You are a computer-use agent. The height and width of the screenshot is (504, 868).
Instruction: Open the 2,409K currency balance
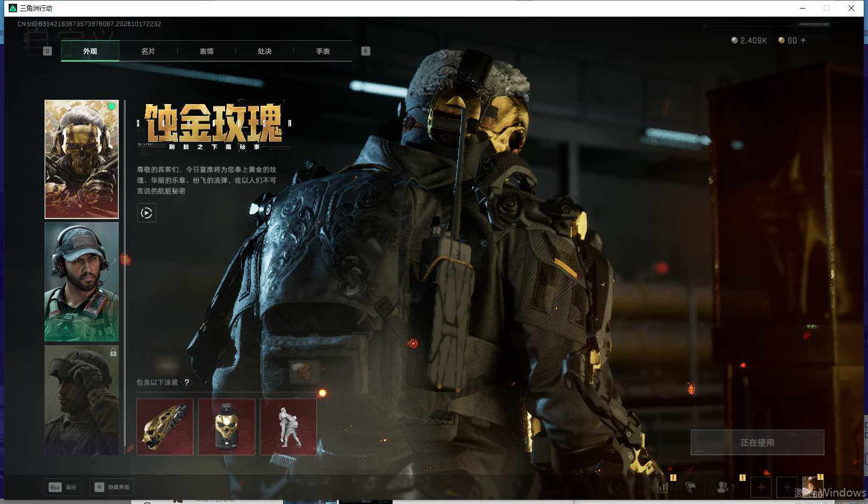(x=749, y=40)
